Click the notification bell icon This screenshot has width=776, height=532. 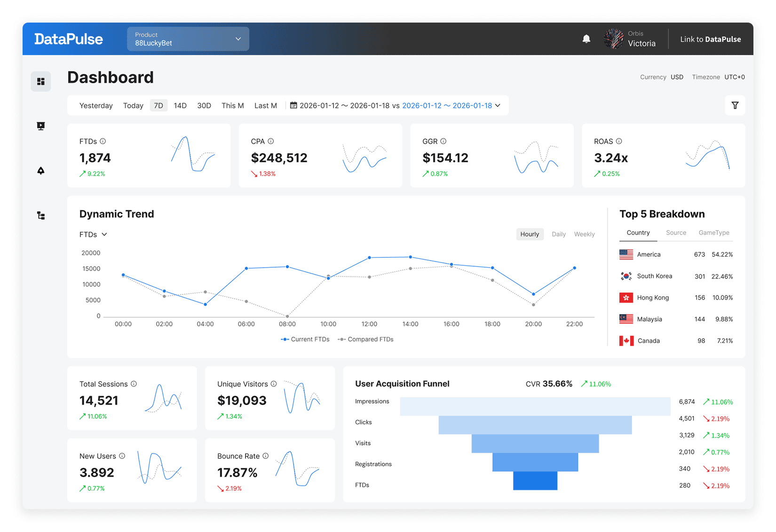(586, 39)
